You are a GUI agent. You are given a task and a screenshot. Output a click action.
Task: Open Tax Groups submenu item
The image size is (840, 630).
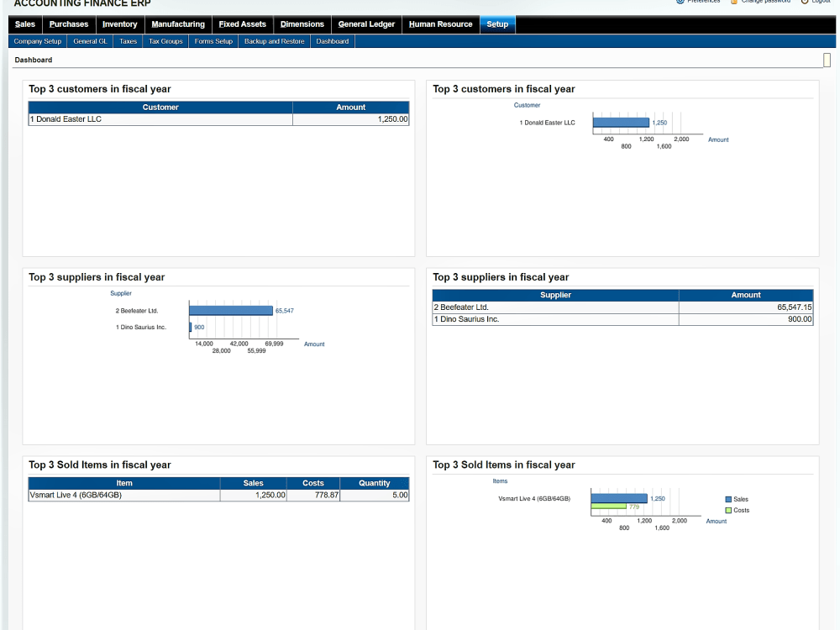click(165, 41)
